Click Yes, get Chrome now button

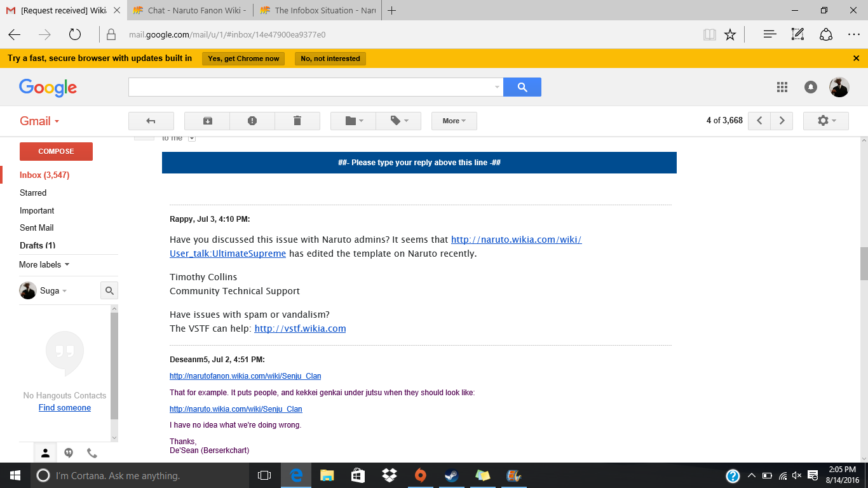click(243, 58)
